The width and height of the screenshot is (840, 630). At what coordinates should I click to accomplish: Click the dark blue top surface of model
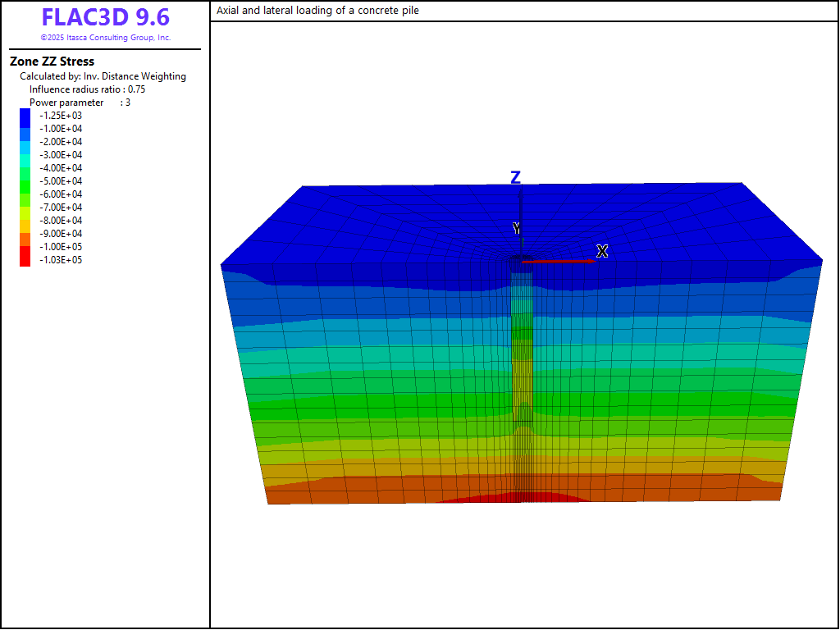[377, 221]
